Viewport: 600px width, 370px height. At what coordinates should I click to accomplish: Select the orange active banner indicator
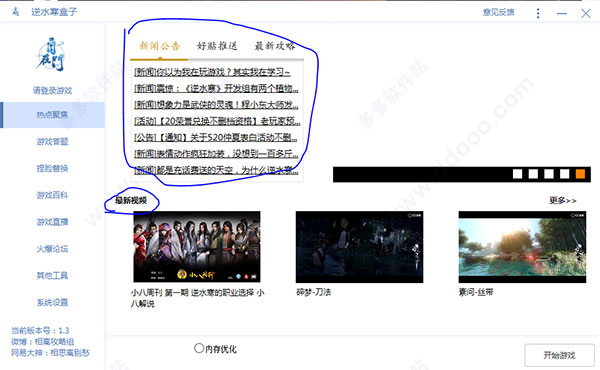[x=580, y=174]
